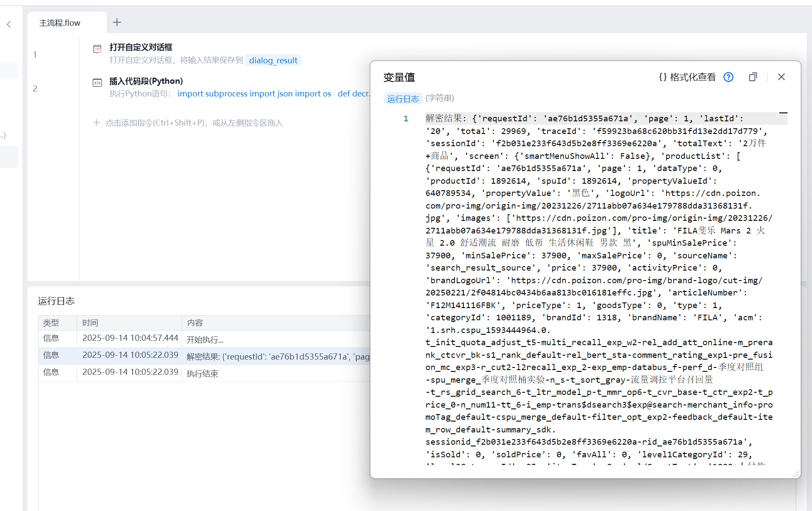Select the 插入代码段(Python) step
Image resolution: width=812 pixels, height=511 pixels.
click(x=146, y=81)
